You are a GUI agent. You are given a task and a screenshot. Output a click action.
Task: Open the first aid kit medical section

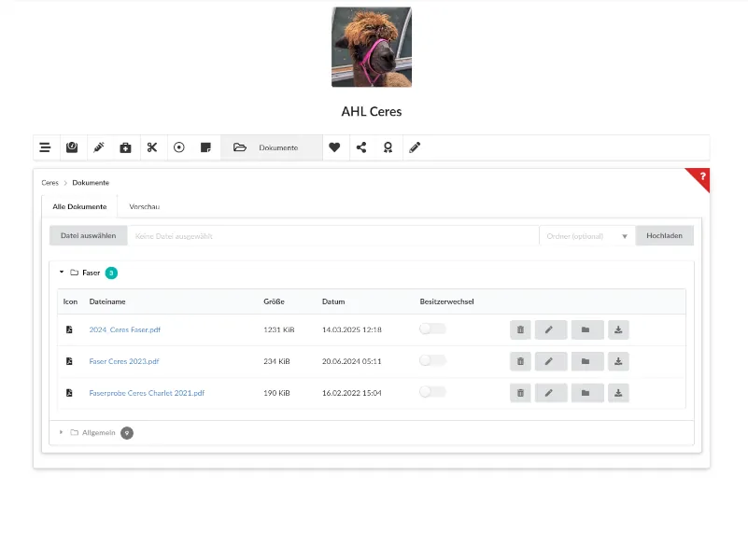(x=125, y=147)
